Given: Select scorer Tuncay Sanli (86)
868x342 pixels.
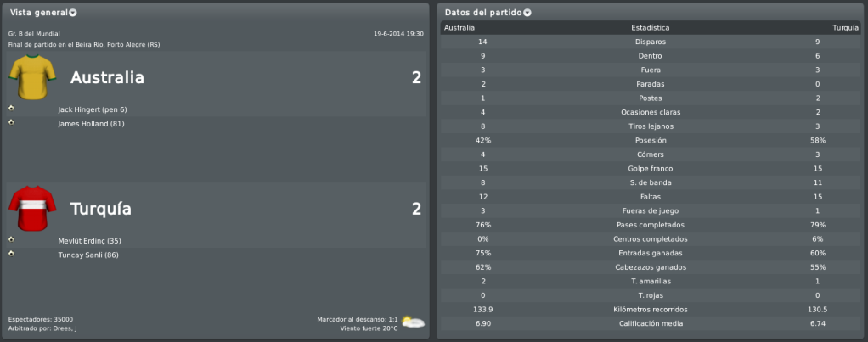Looking at the screenshot, I should point(88,255).
